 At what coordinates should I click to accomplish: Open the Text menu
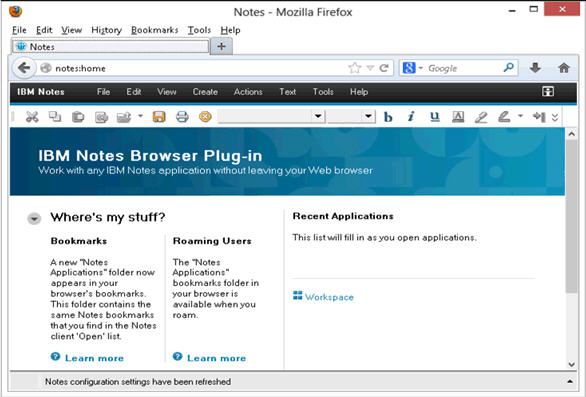click(x=288, y=92)
